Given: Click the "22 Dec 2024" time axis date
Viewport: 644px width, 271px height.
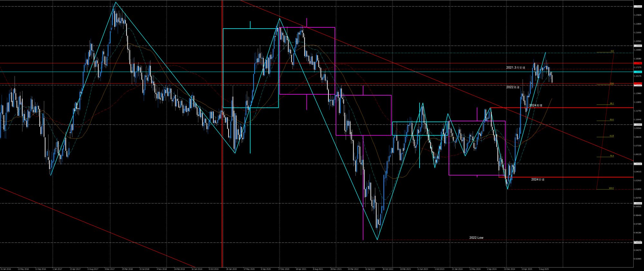Looking at the screenshot, I should tap(509, 269).
